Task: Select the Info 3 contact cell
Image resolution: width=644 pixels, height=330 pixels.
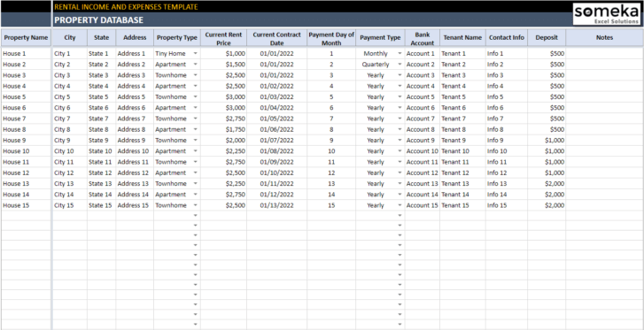Action: coord(507,75)
